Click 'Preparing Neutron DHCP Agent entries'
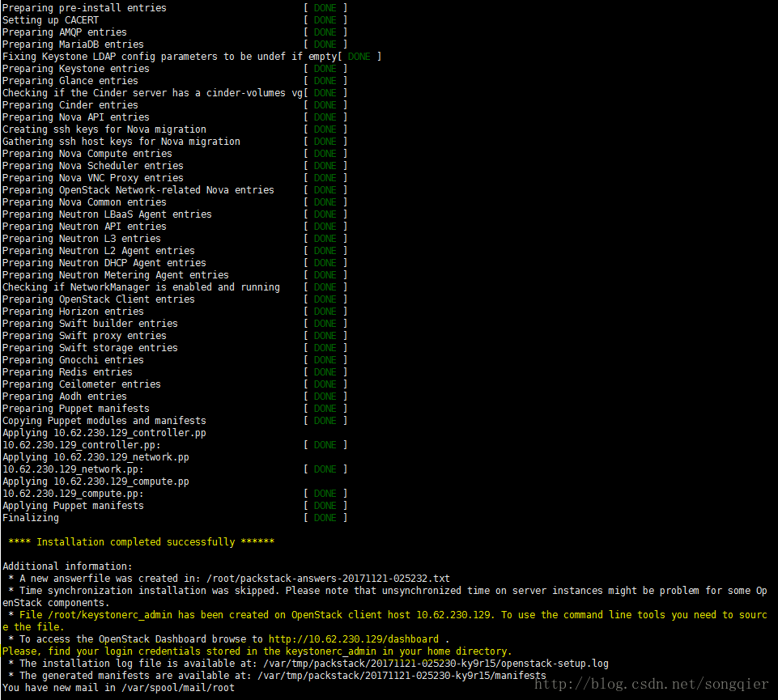The image size is (778, 700). (104, 264)
